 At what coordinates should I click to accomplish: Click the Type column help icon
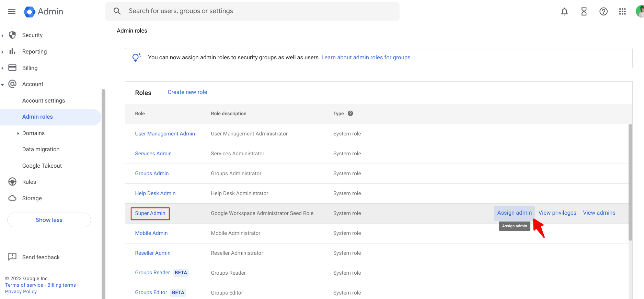(x=350, y=113)
